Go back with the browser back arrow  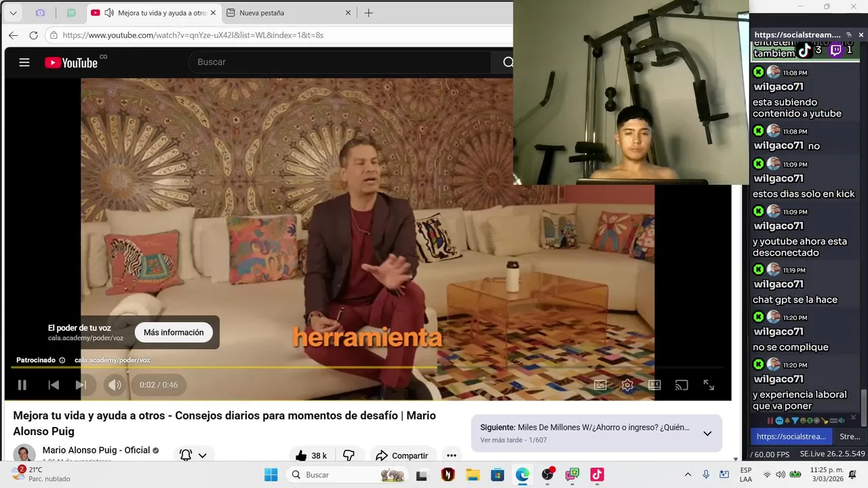click(x=13, y=35)
